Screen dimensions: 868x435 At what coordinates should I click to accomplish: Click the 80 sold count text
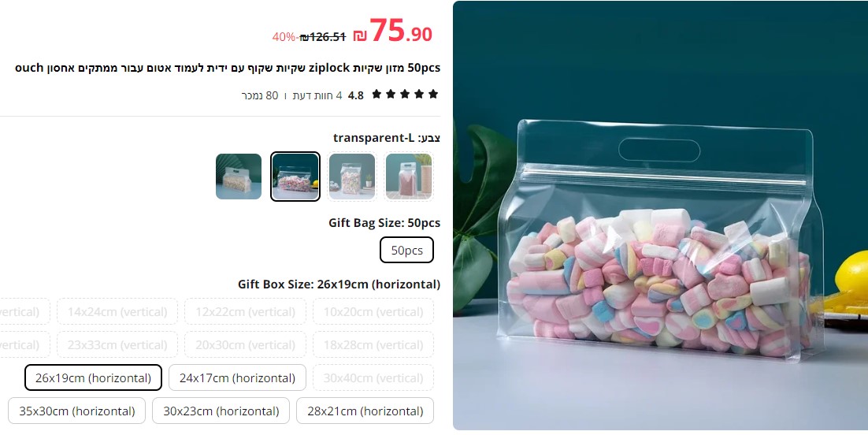(x=260, y=95)
